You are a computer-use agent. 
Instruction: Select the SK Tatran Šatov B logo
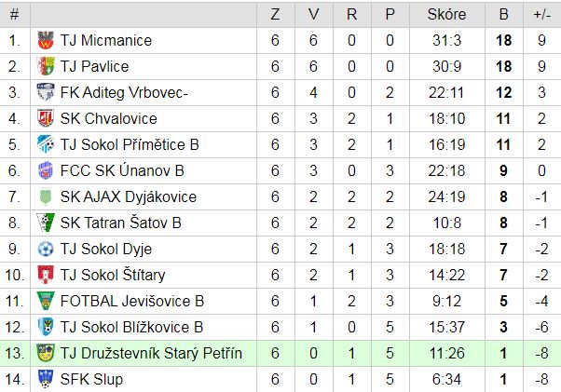click(46, 223)
